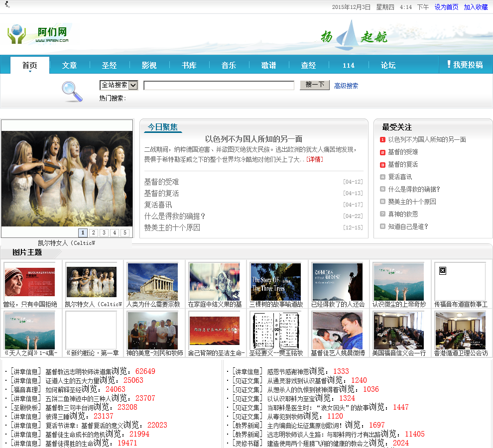Click the magnifying glass search icon
Viewport: 493px width, 448px height.
(72, 92)
